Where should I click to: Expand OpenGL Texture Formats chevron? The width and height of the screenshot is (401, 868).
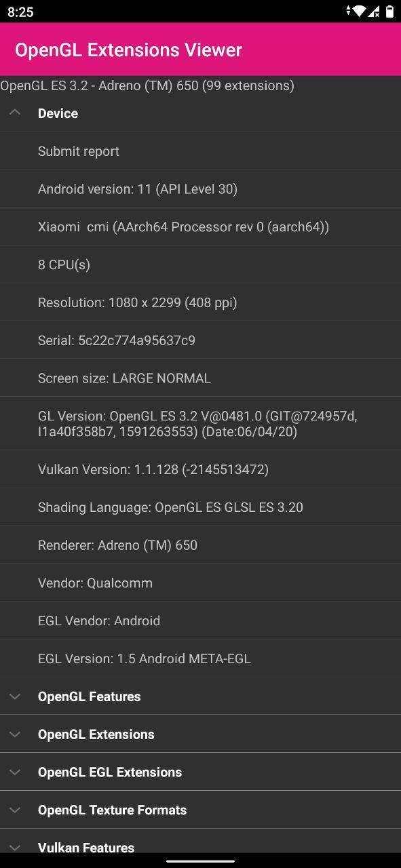pyautogui.click(x=15, y=810)
